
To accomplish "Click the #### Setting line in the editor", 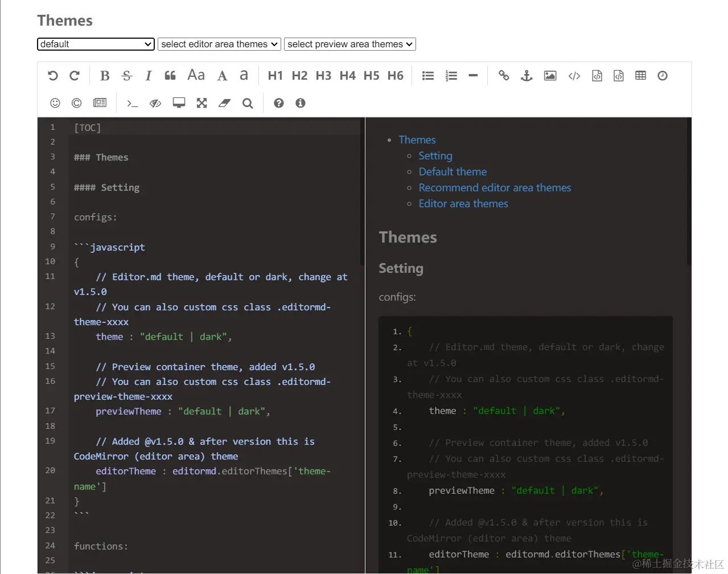I will pyautogui.click(x=107, y=187).
